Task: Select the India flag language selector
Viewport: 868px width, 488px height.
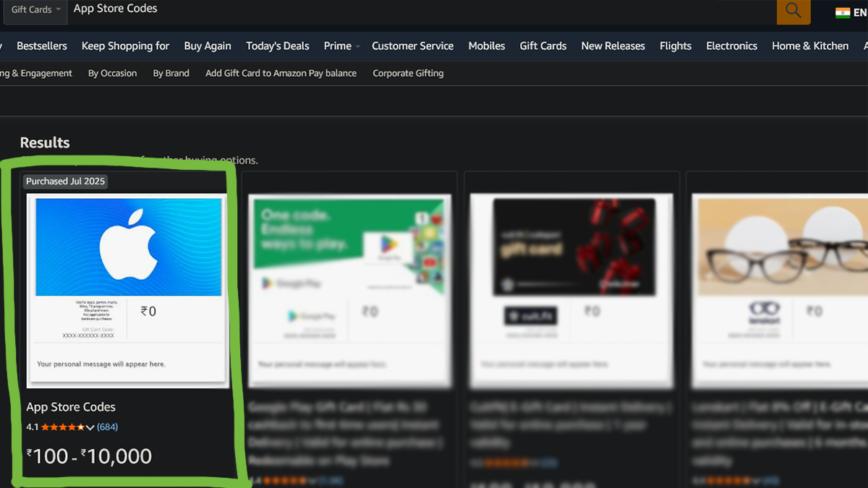Action: tap(851, 13)
